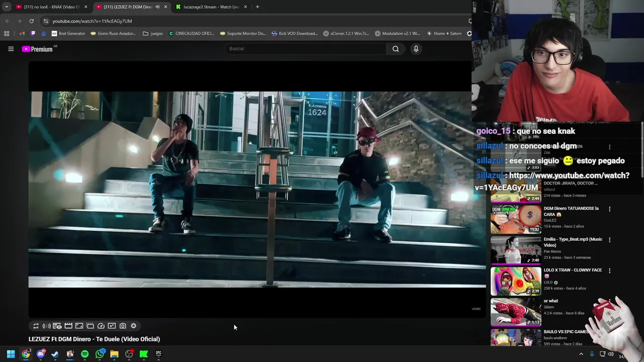Screen dimensions: 644x362
Task: Open the playback speed gauge icon
Action: click(101, 326)
